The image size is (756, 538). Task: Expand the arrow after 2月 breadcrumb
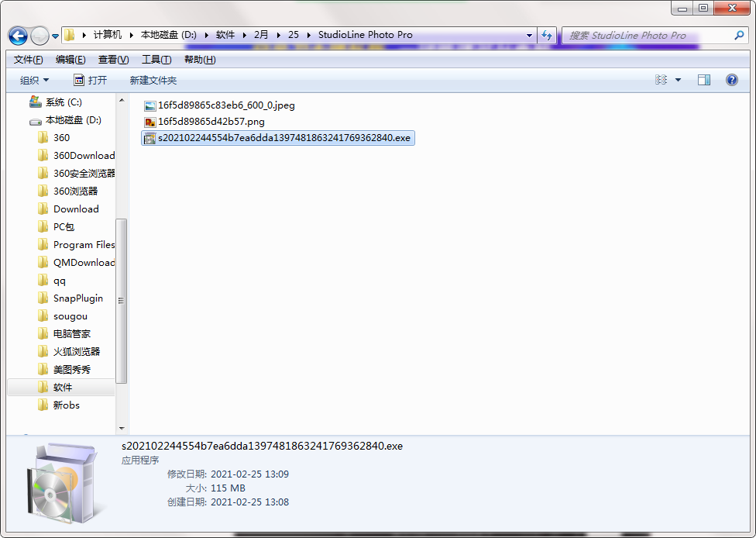(278, 35)
